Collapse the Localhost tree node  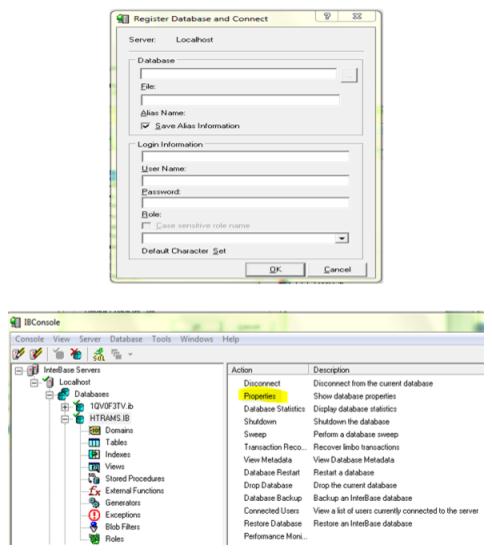click(x=34, y=383)
